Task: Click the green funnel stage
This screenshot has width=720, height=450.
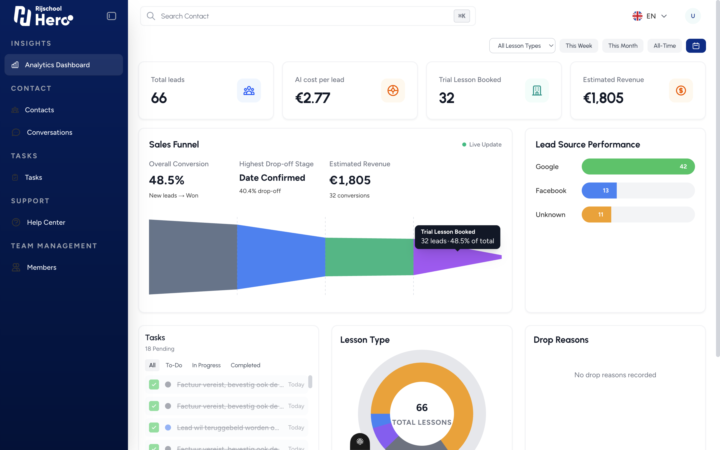Action: coord(369,257)
